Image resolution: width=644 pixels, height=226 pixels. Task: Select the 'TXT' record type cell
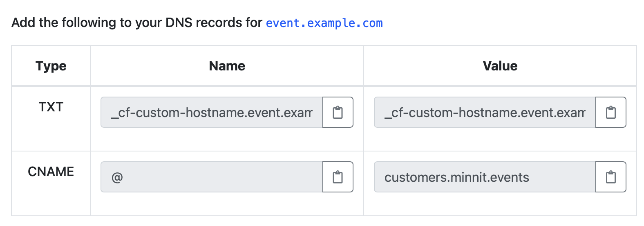click(51, 107)
